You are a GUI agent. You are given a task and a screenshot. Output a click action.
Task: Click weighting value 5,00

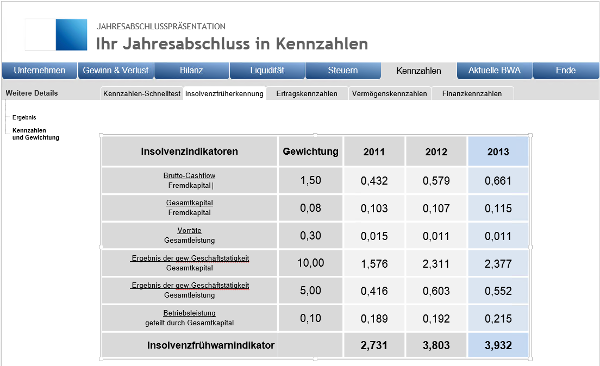pos(310,291)
